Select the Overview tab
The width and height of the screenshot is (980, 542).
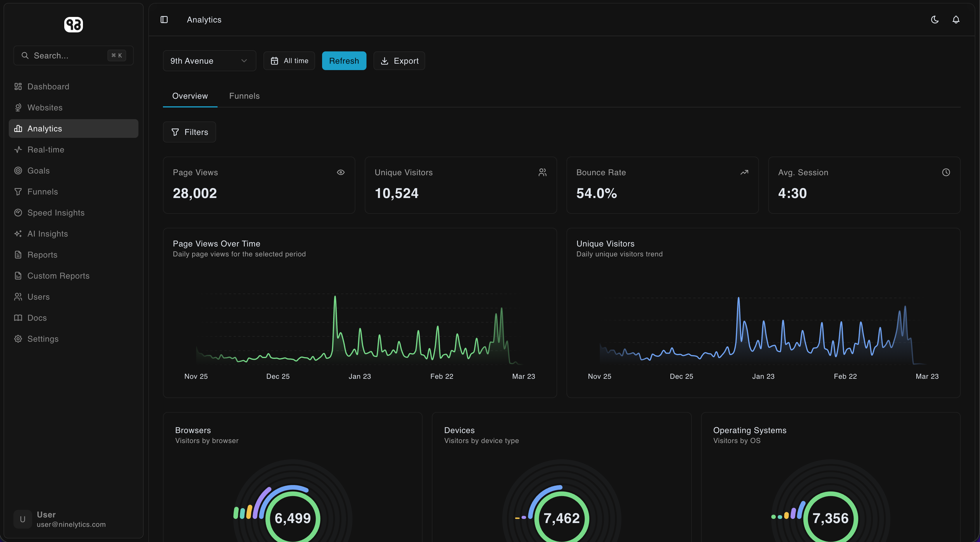click(x=190, y=96)
